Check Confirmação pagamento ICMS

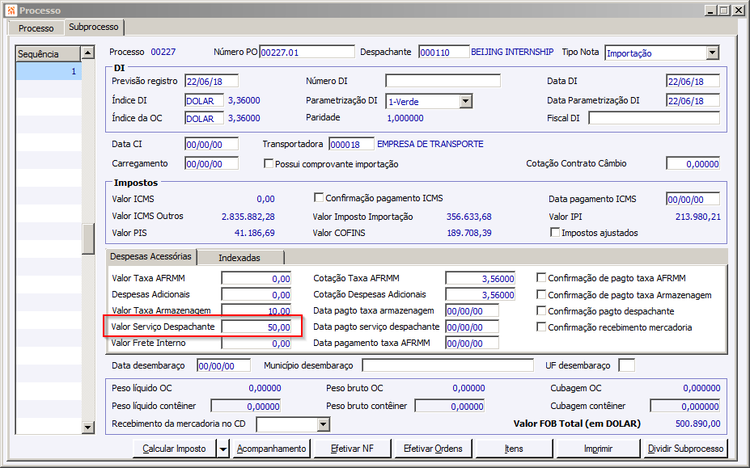(320, 198)
